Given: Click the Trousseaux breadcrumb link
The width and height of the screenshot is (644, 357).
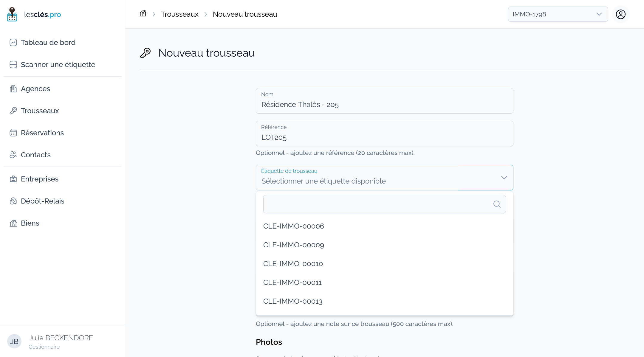Looking at the screenshot, I should point(180,14).
